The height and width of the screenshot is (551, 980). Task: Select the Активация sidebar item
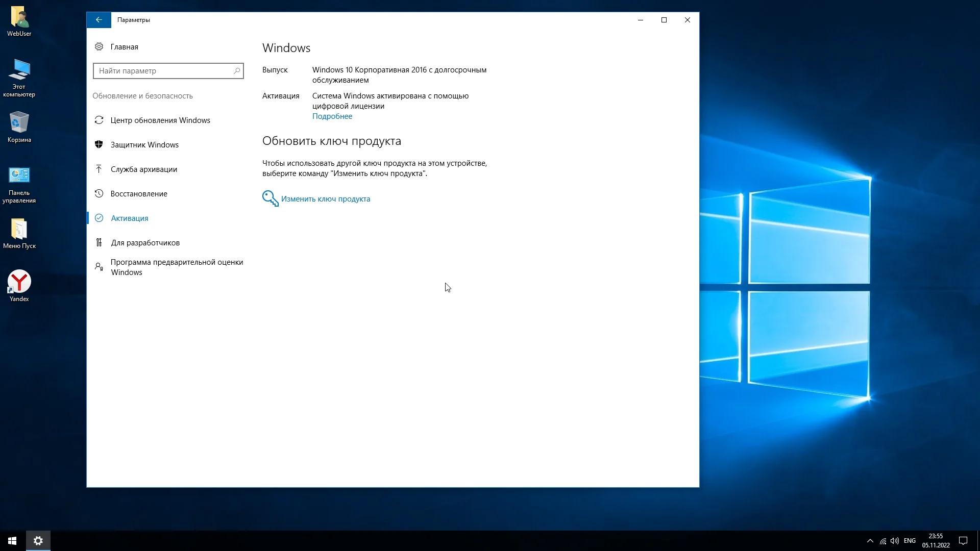(x=130, y=218)
